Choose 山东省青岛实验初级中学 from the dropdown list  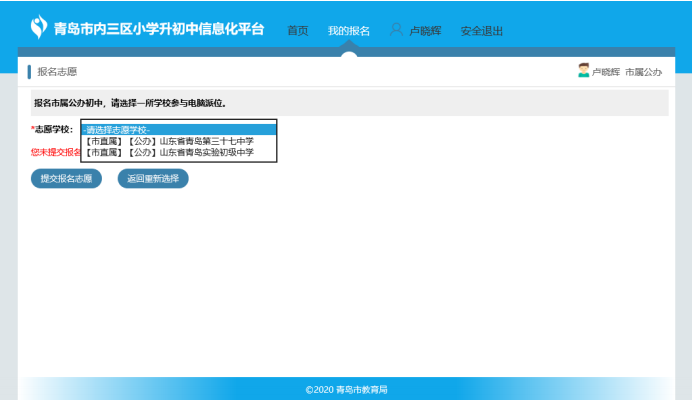pyautogui.click(x=169, y=152)
